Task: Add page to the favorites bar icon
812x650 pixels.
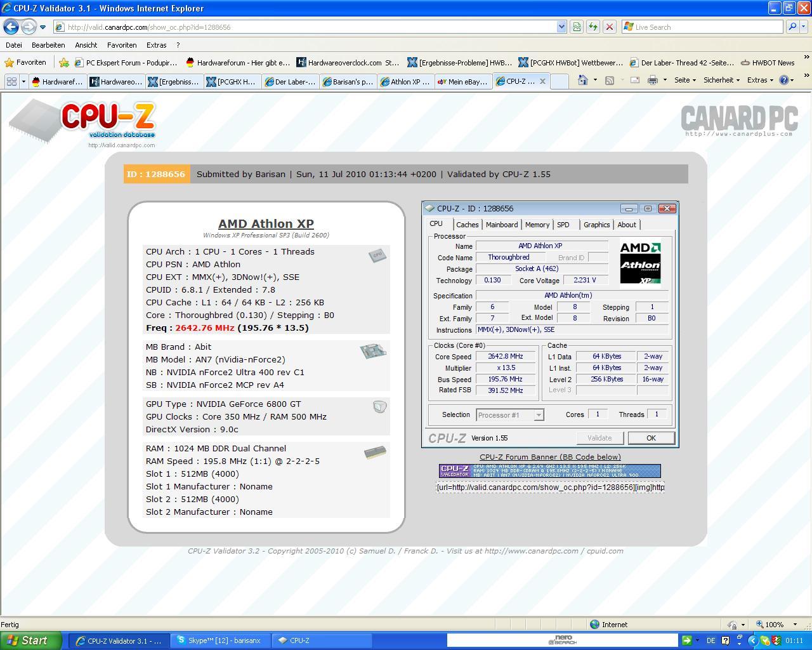Action: (63, 62)
